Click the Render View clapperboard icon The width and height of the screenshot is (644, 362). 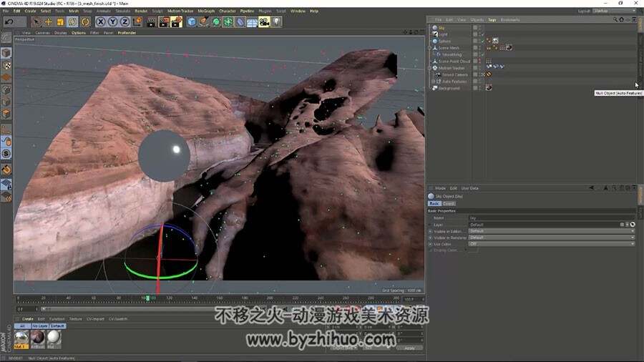tap(151, 21)
